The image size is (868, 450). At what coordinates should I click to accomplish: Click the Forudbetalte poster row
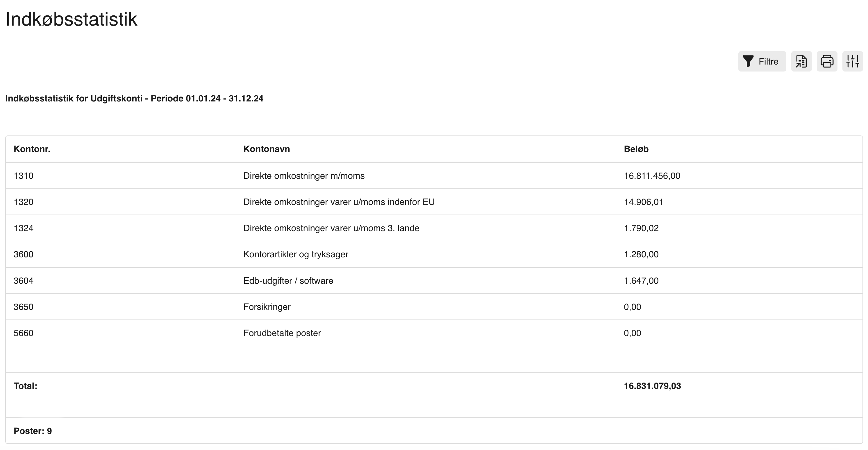pos(282,333)
